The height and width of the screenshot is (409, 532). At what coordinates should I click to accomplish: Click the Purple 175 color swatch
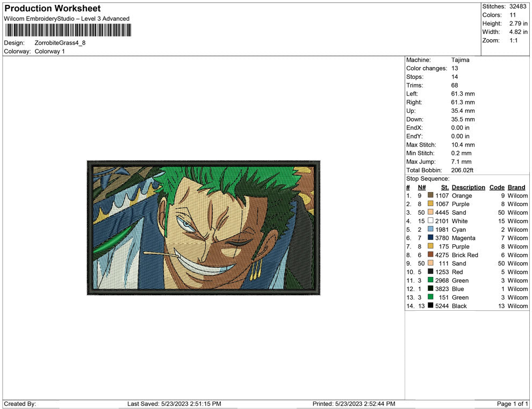[430, 246]
